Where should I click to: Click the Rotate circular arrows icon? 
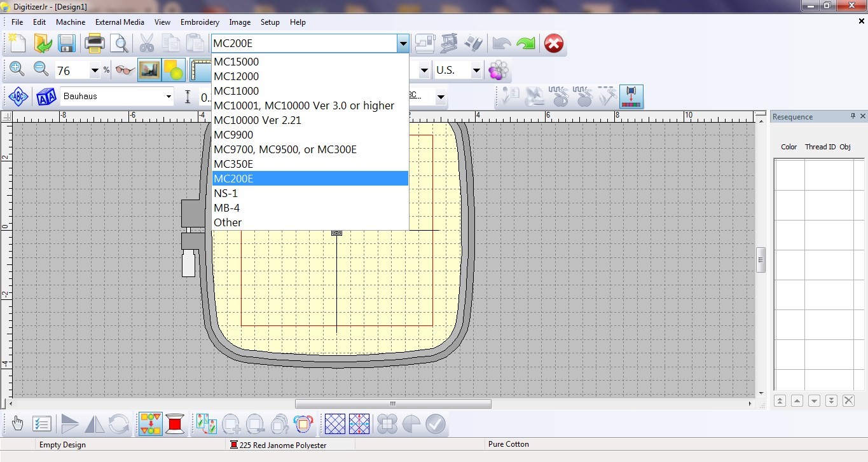[119, 425]
